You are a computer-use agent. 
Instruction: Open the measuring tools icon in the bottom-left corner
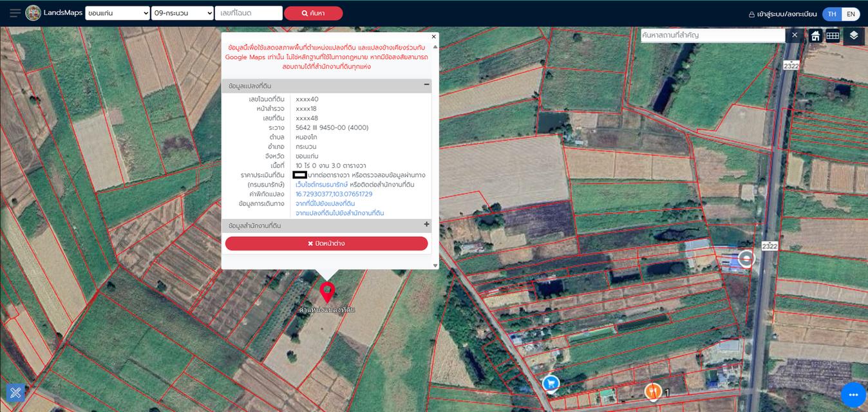tap(15, 392)
